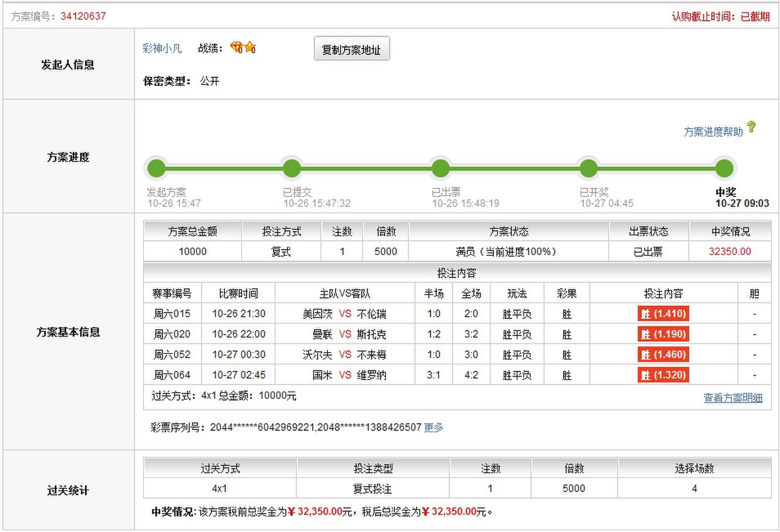Open the 彩神小凡 user profile link
The height and width of the screenshot is (532, 780).
162,49
